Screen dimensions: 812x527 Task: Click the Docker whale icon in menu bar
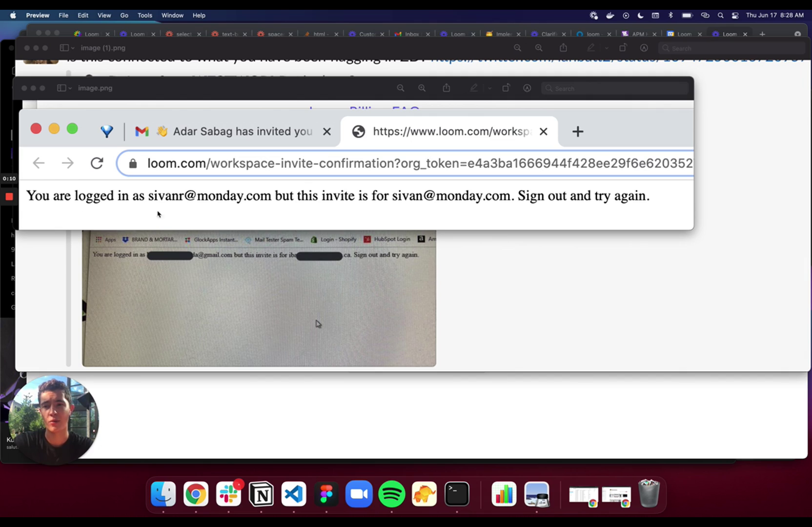tap(610, 15)
